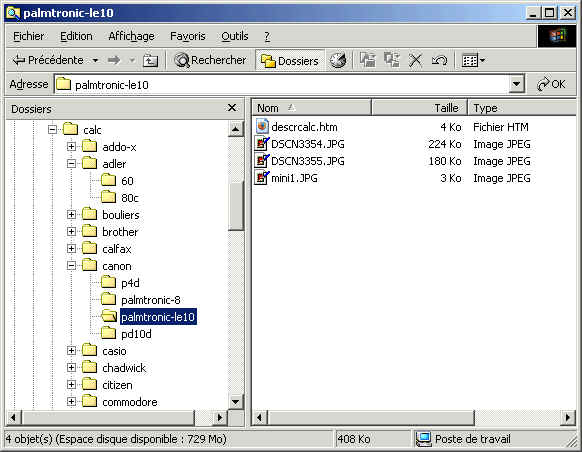
Task: Close the Dossiers side panel
Action: coord(232,108)
